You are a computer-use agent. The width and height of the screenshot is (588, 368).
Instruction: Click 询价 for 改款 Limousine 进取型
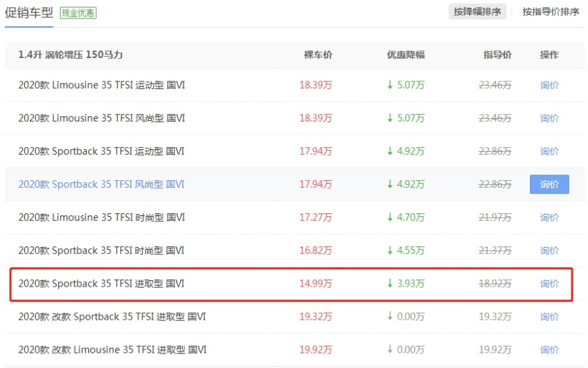click(549, 349)
